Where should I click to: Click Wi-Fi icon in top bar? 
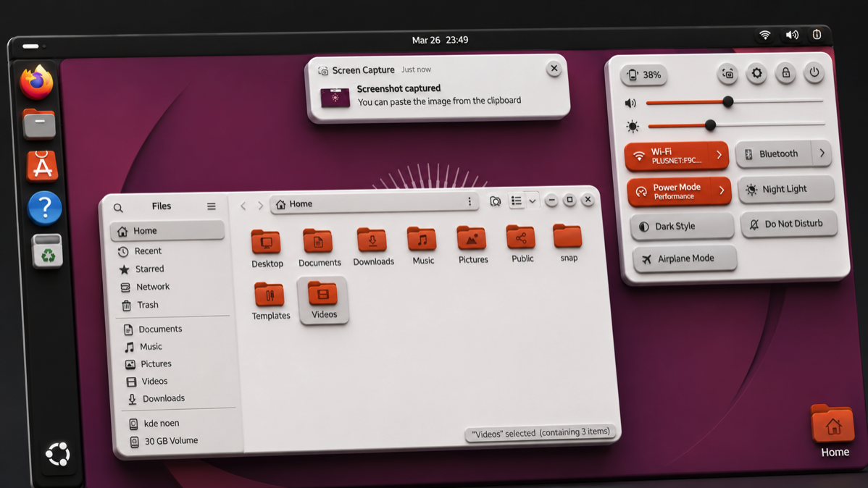(764, 35)
